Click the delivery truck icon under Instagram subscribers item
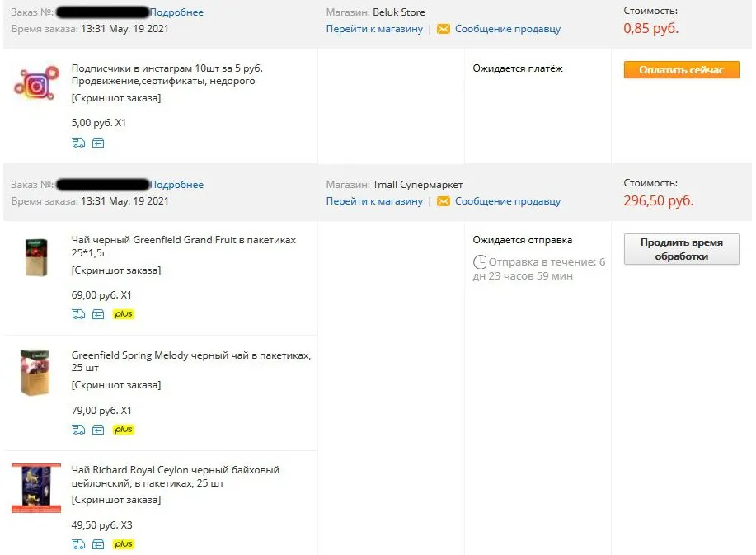This screenshot has height=555, width=756. coord(78,143)
